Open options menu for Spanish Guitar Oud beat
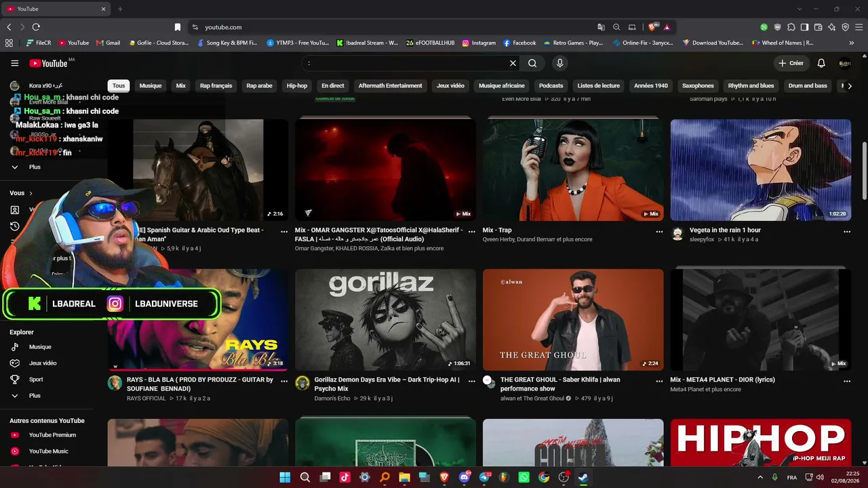Screen dimensions: 868x488 [284, 231]
